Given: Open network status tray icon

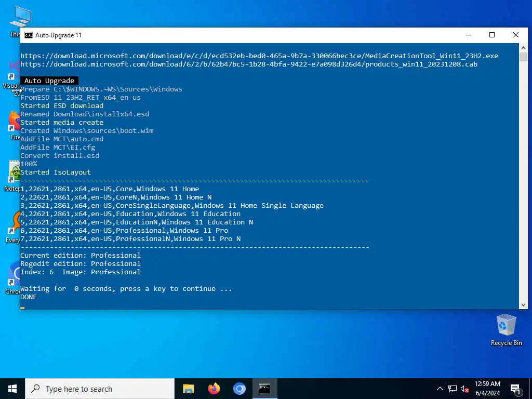Looking at the screenshot, I should pyautogui.click(x=453, y=389).
